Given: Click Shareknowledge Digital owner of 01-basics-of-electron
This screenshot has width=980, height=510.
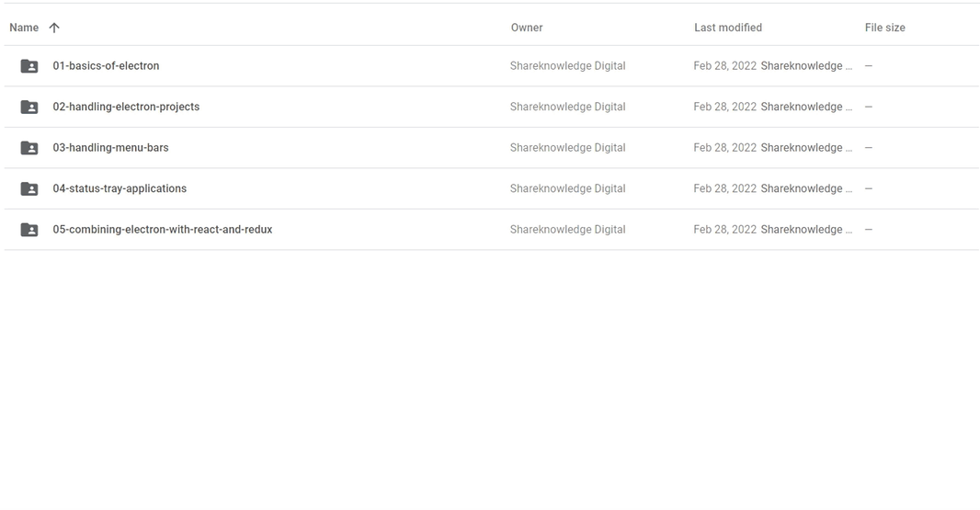Looking at the screenshot, I should click(x=567, y=65).
